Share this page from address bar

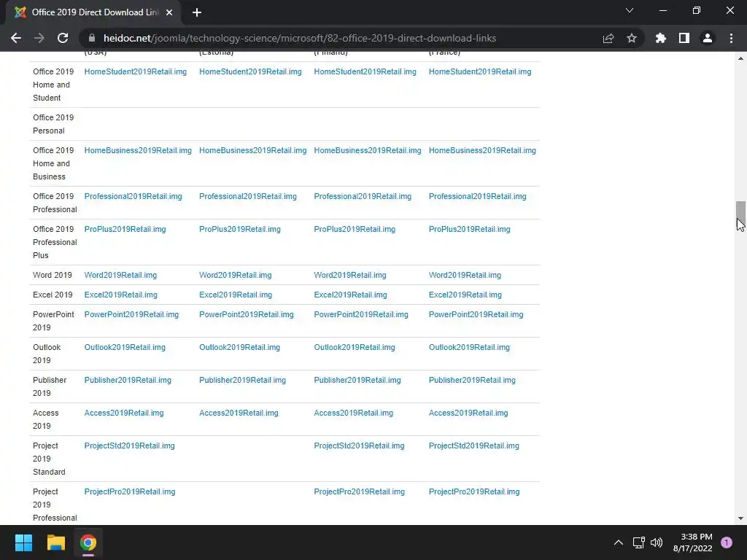click(x=608, y=38)
